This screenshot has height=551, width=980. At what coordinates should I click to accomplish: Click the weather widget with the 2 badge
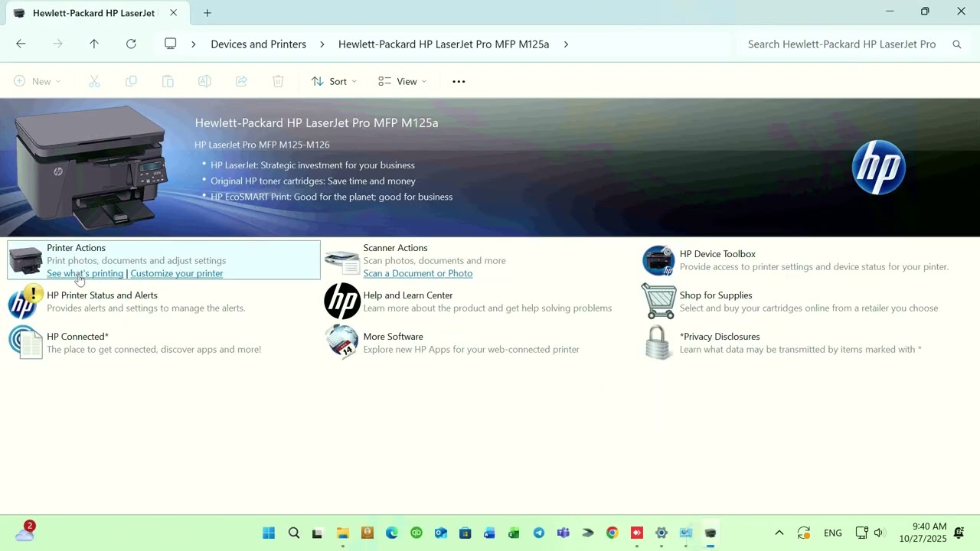pos(25,531)
